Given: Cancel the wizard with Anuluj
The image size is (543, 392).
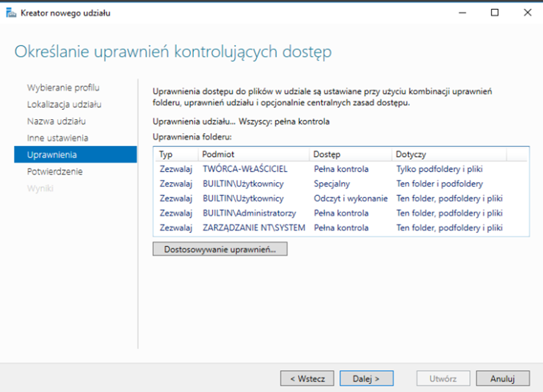Looking at the screenshot, I should [x=503, y=379].
